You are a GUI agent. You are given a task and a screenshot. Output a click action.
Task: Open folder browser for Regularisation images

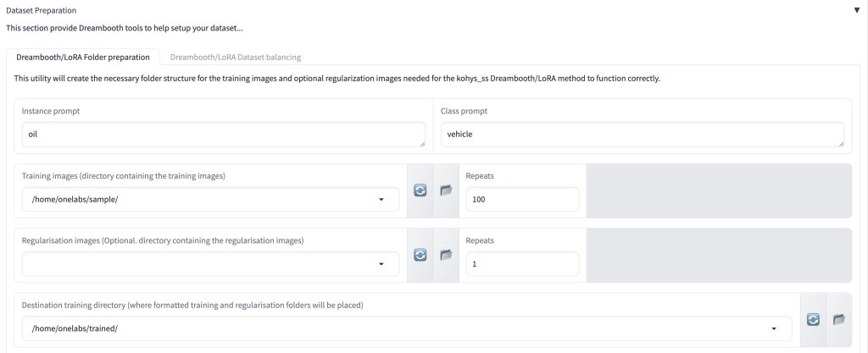click(x=446, y=255)
